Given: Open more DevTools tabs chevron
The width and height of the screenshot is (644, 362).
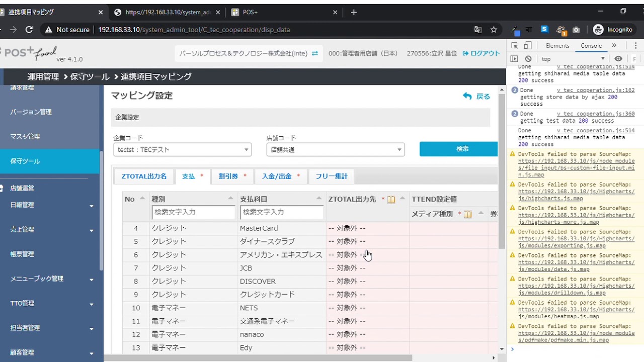Looking at the screenshot, I should 614,45.
